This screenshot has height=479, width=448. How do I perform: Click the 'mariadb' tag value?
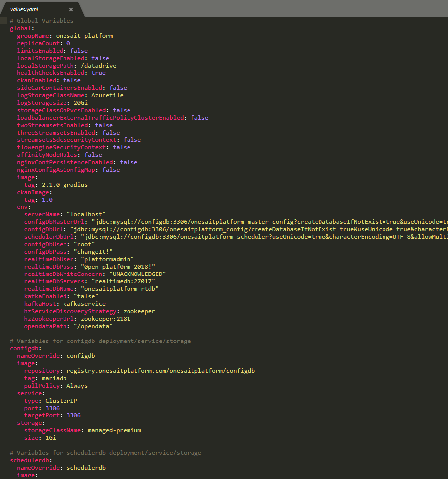tap(54, 378)
